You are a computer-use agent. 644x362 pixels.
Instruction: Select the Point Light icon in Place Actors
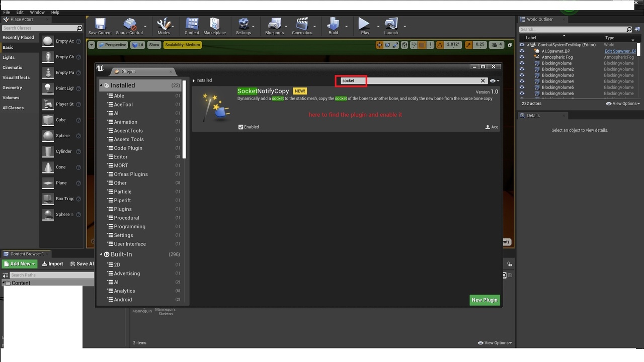(x=48, y=88)
